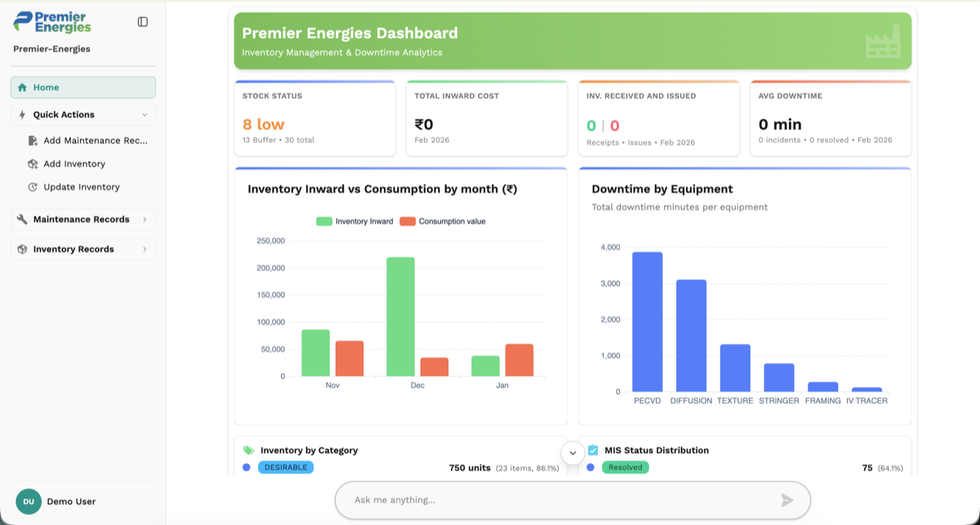Viewport: 980px width, 525px height.
Task: Open the Inventory Records menu
Action: coord(83,249)
